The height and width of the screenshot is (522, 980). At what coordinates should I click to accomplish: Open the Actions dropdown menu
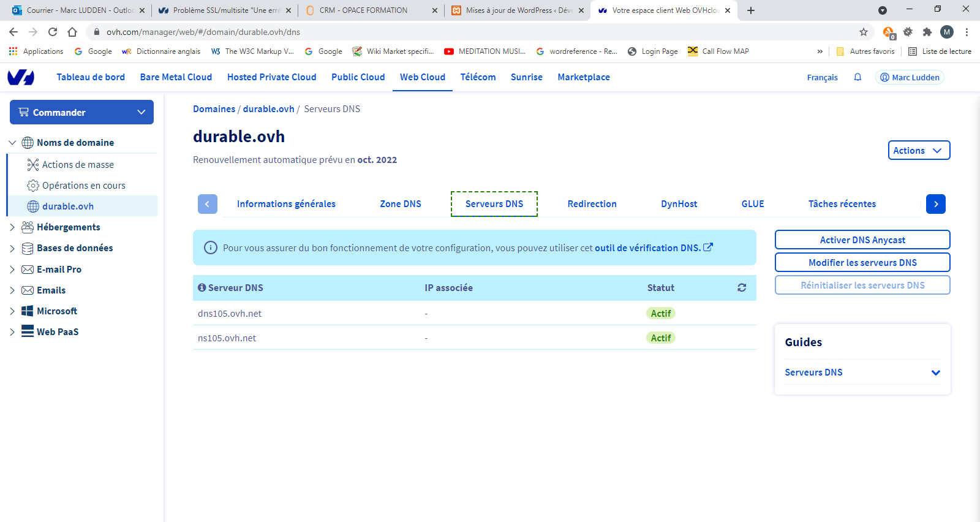pyautogui.click(x=918, y=150)
